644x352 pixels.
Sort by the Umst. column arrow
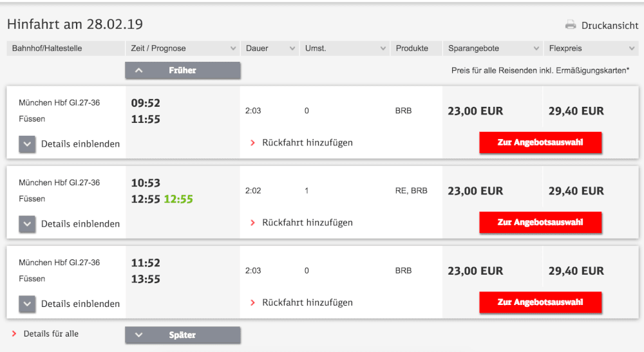383,49
